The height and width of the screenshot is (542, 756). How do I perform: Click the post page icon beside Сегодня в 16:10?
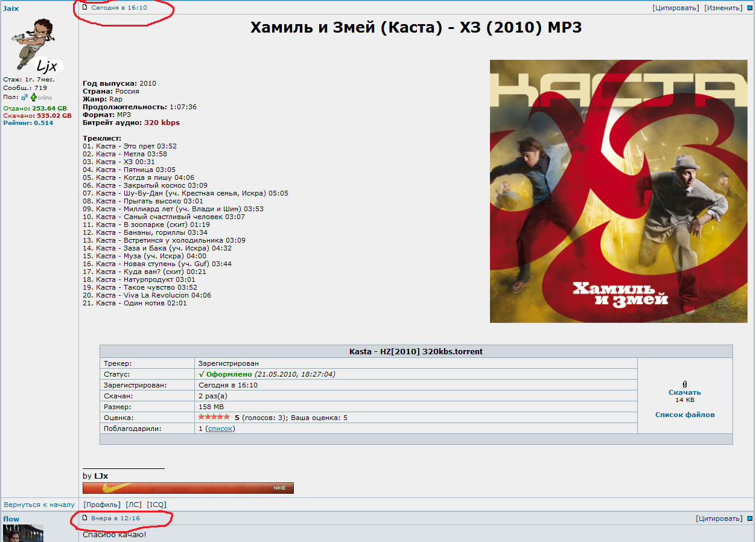click(85, 7)
